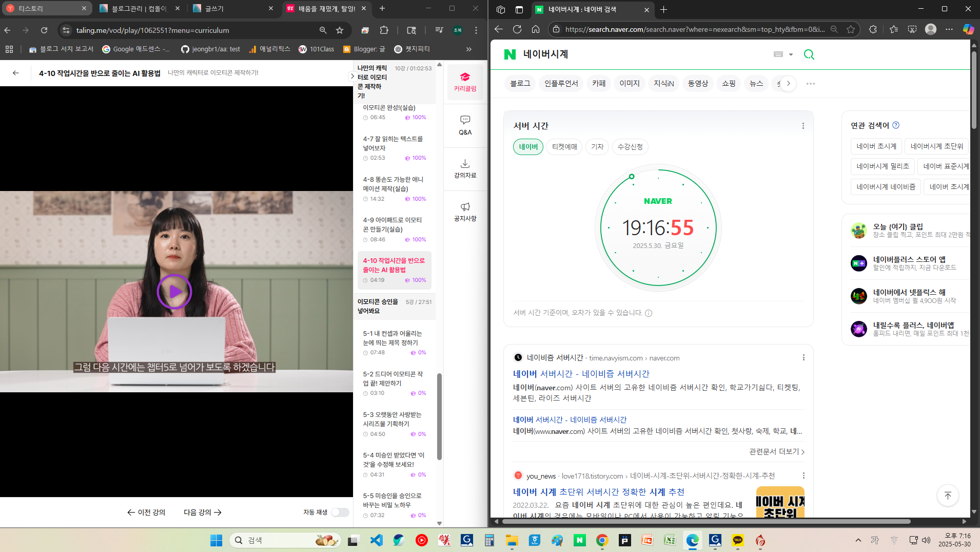
Task: Expand chapter 나만의 캐릭터로 이모티콘 제작하기
Action: click(x=395, y=81)
